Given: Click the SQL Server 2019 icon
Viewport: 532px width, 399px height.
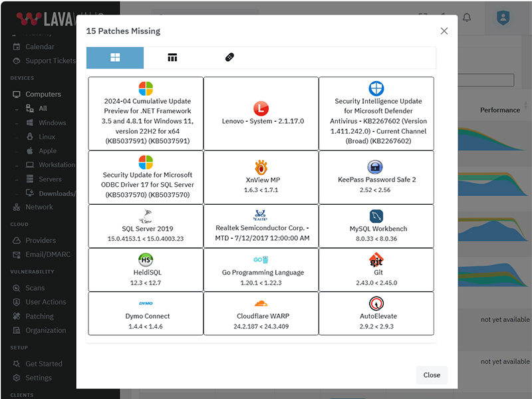Looking at the screenshot, I should click(146, 216).
